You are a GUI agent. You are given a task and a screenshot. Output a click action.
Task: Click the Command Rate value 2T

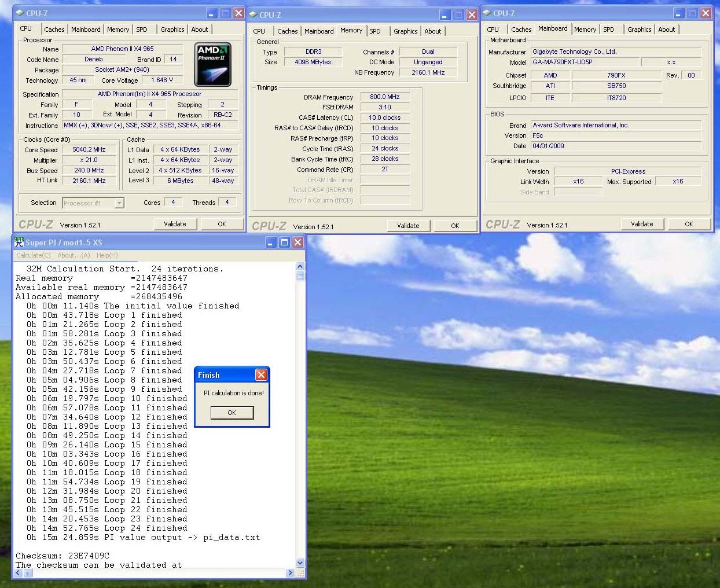385,170
